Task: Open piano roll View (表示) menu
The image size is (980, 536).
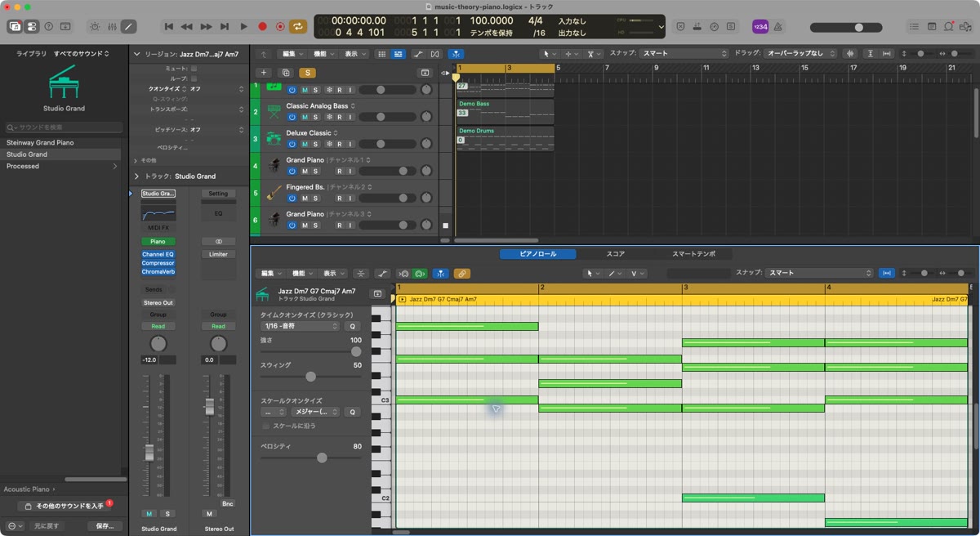Action: coord(332,274)
